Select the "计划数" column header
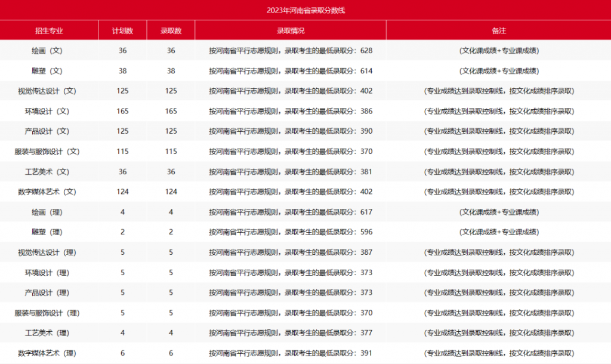611x364 pixels. pos(122,31)
